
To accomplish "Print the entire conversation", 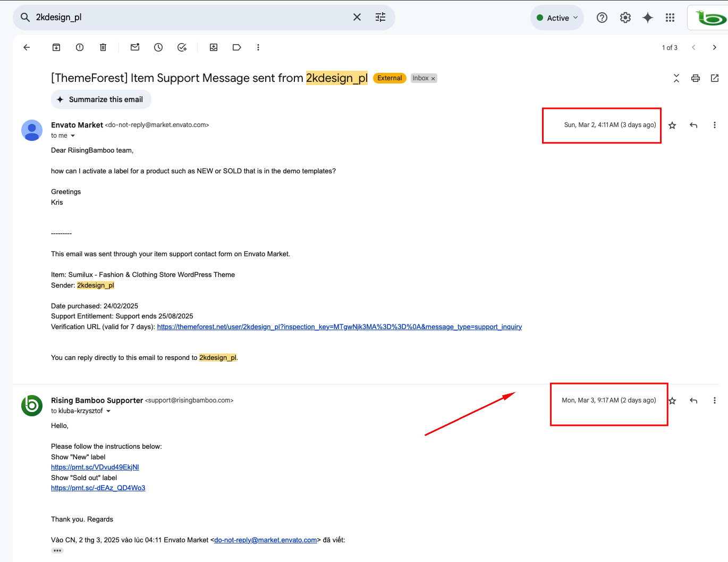I will 696,78.
